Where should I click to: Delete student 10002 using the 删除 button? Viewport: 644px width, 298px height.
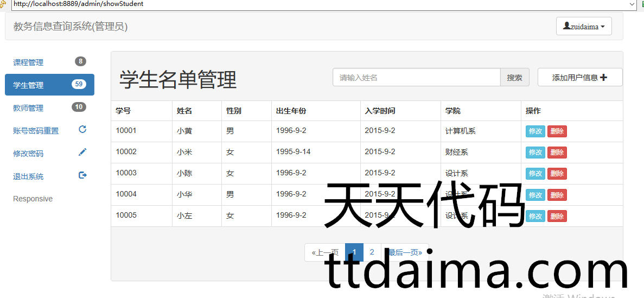tap(557, 153)
